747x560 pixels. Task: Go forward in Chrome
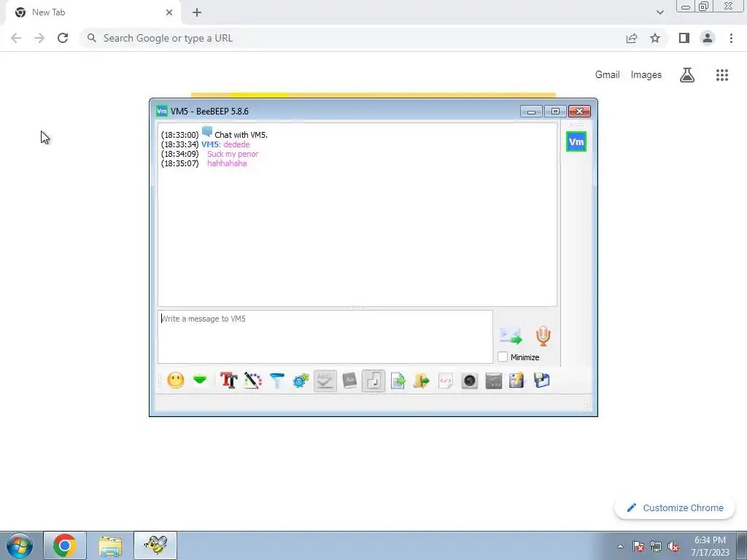(x=39, y=38)
